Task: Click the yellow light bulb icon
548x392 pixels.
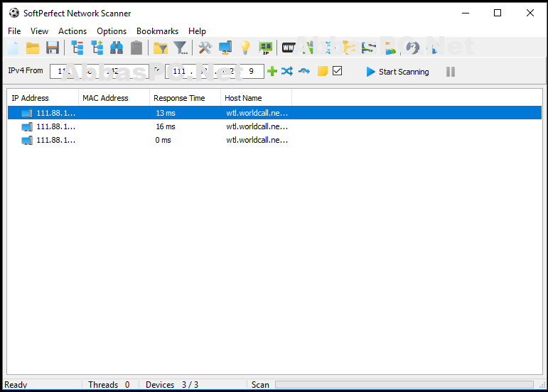Action: click(x=245, y=48)
